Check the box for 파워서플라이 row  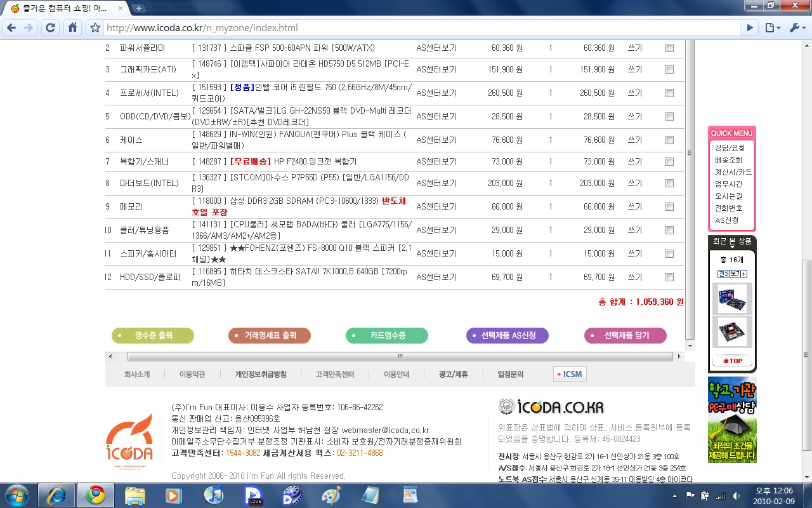point(669,48)
